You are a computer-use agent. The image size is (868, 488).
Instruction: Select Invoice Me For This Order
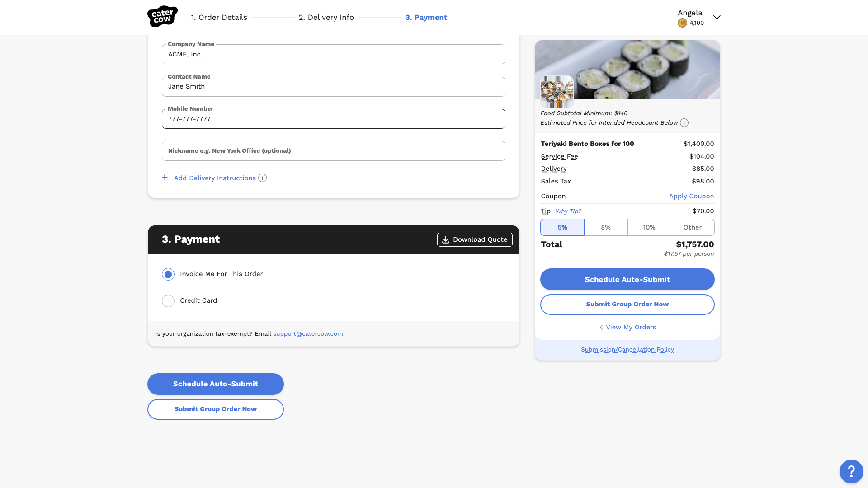tap(168, 274)
